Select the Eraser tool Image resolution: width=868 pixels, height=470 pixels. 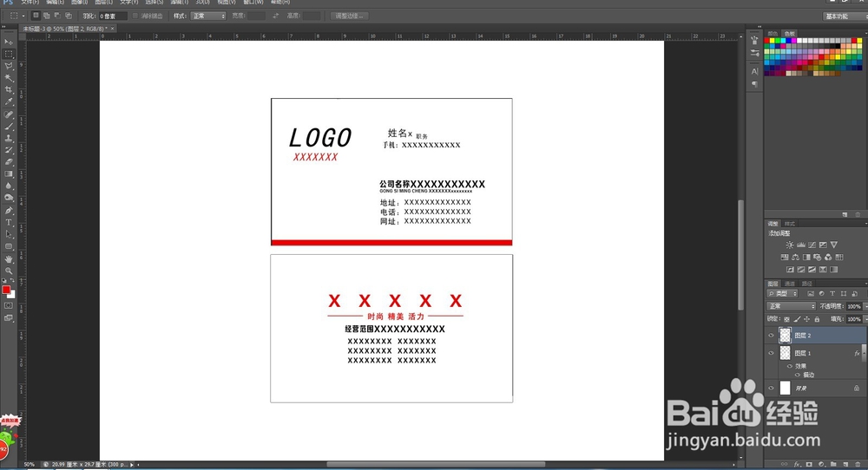pos(9,162)
